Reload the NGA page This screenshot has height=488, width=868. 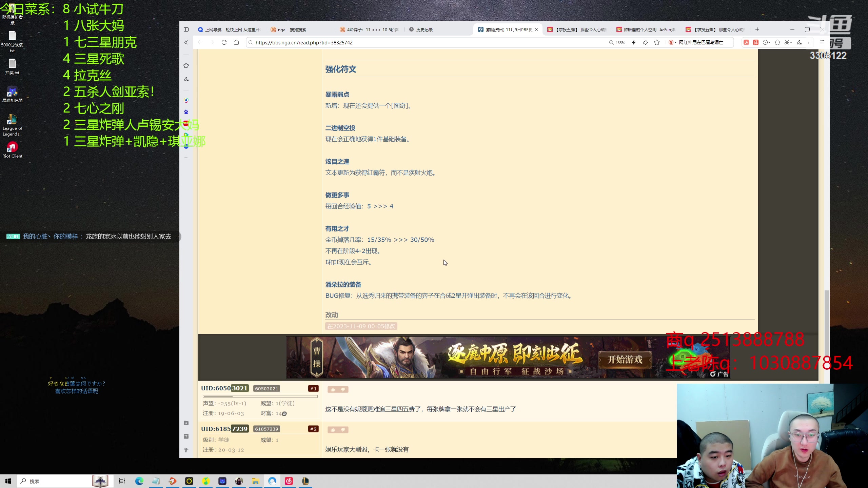coord(224,42)
